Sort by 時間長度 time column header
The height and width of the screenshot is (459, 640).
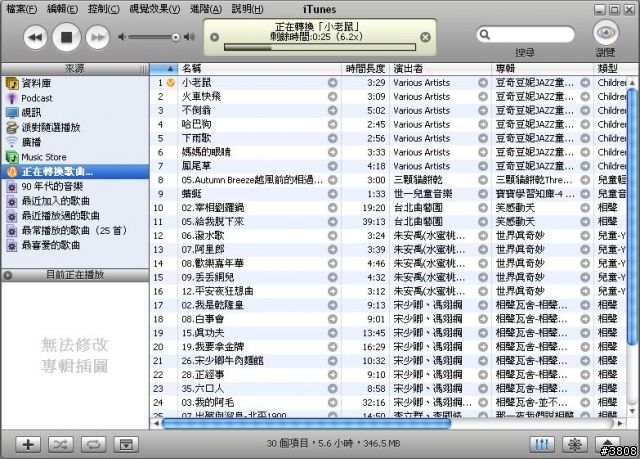pyautogui.click(x=365, y=69)
